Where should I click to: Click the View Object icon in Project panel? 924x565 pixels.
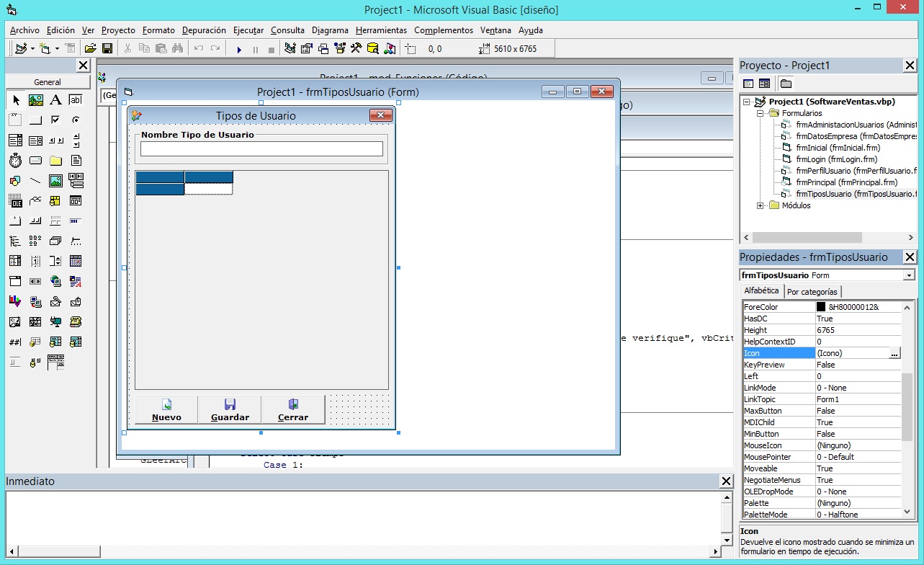click(764, 84)
